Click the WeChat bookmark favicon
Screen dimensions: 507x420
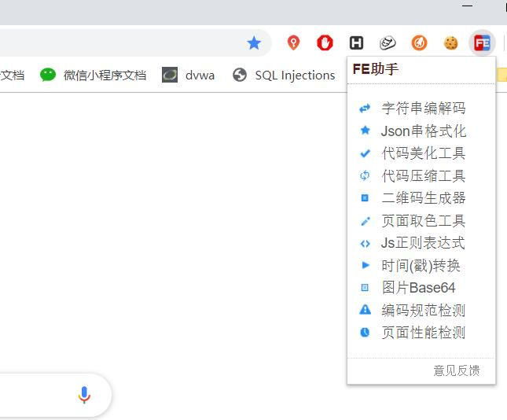(48, 75)
